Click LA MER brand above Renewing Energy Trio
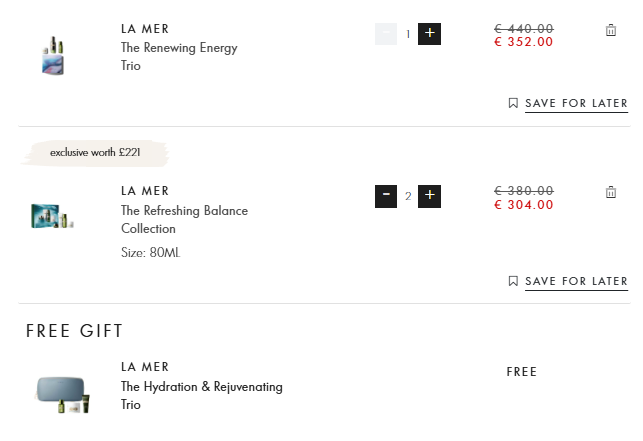Screen dimensions: 643x441 (145, 28)
